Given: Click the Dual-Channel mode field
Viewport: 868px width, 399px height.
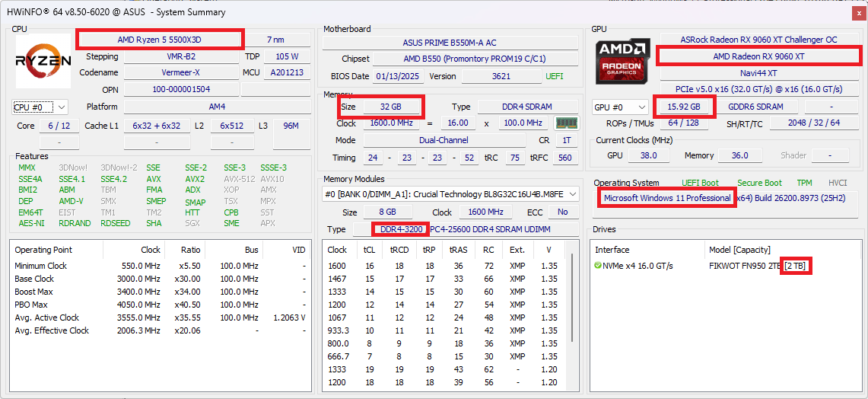Looking at the screenshot, I should (444, 140).
